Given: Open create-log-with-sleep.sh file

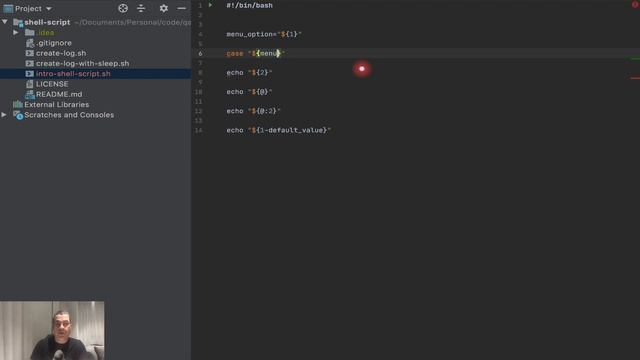Looking at the screenshot, I should point(82,63).
